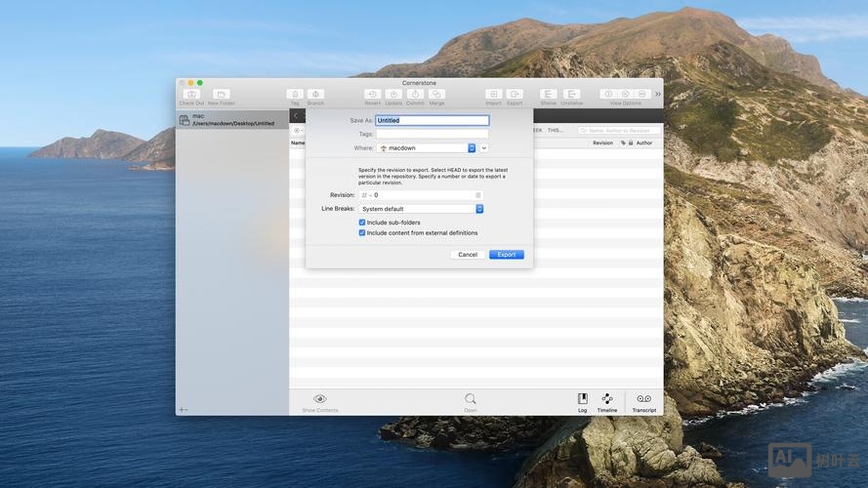Click the Merge toolbar icon

pyautogui.click(x=436, y=95)
